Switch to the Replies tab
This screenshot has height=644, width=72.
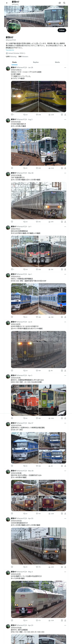[x=36, y=62]
